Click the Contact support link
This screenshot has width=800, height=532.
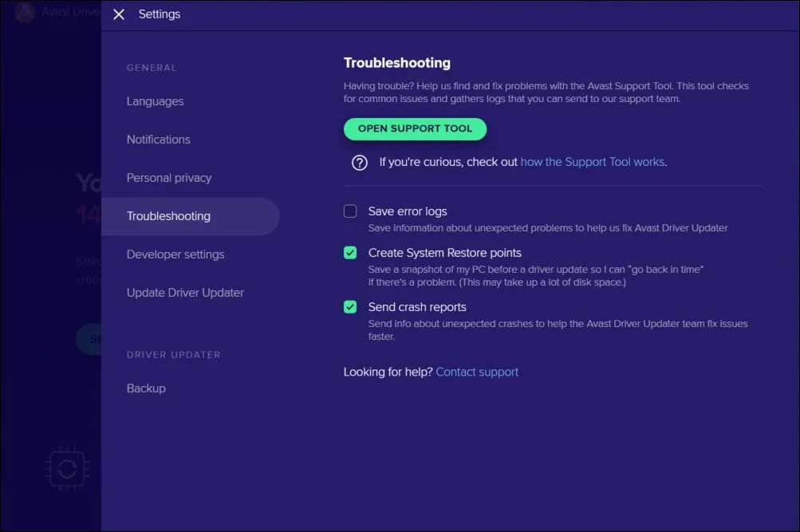pos(477,372)
